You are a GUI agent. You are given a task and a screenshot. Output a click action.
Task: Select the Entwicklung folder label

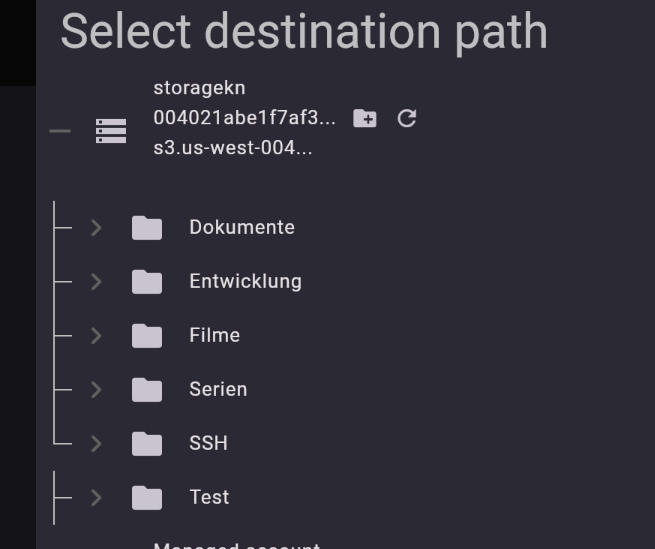coord(245,282)
